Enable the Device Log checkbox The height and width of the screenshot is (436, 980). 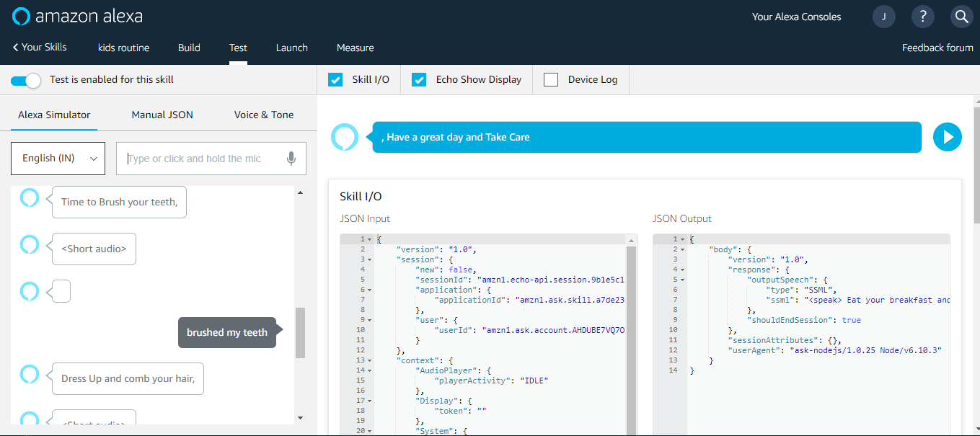pyautogui.click(x=551, y=79)
